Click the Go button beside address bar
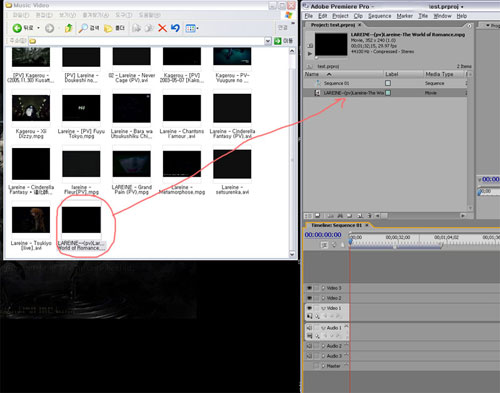 283,41
